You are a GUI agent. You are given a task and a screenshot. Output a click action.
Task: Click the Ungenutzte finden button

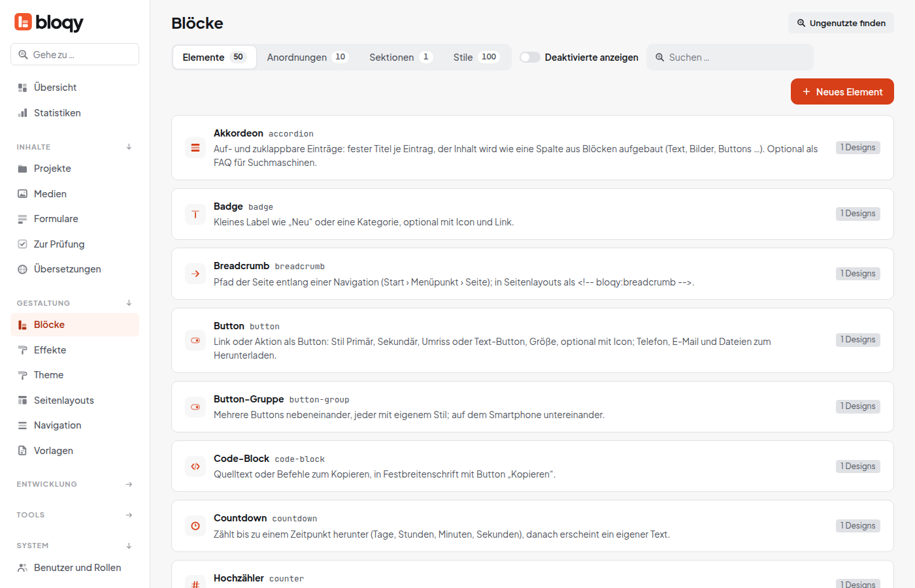(x=841, y=23)
